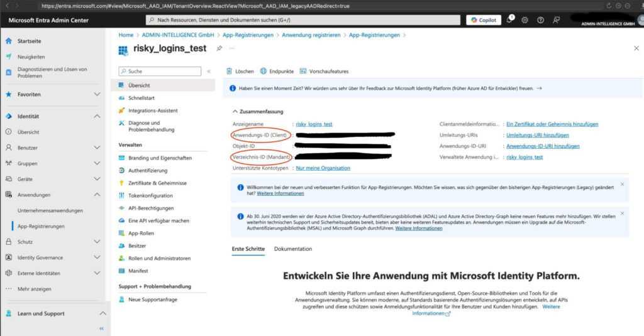Viewport: 644px width, 336px height.
Task: Click Endpunkte toolbar button
Action: 277,72
